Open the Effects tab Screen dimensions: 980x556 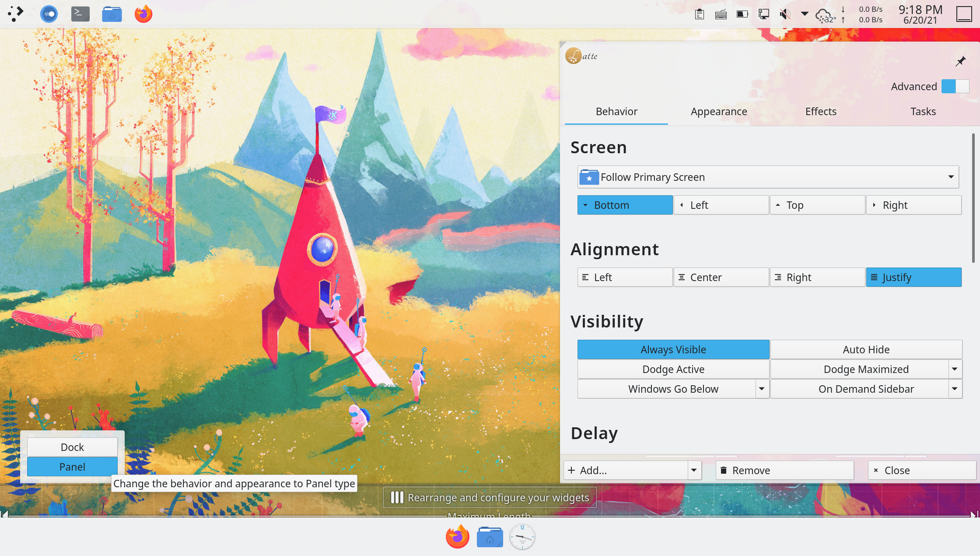point(821,112)
